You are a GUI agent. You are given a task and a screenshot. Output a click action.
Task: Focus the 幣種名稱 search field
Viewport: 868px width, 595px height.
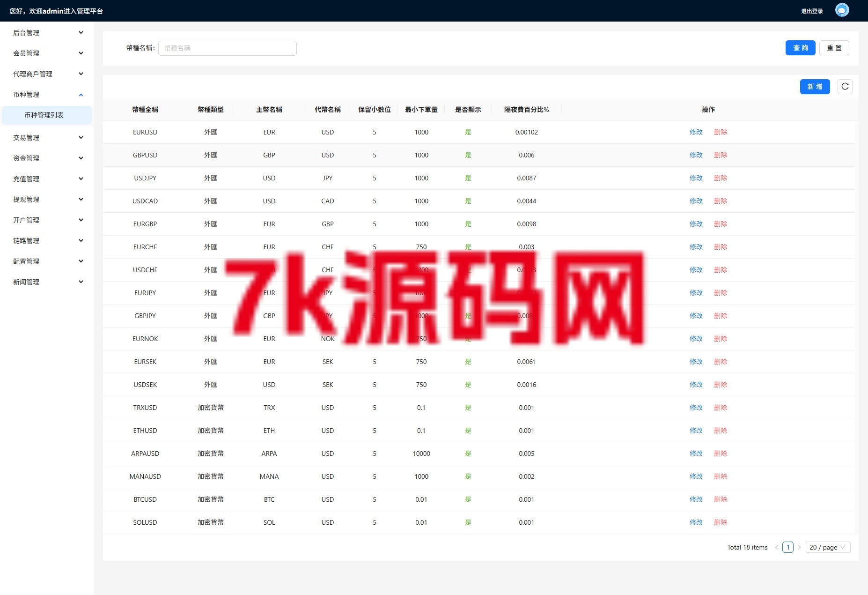(227, 48)
